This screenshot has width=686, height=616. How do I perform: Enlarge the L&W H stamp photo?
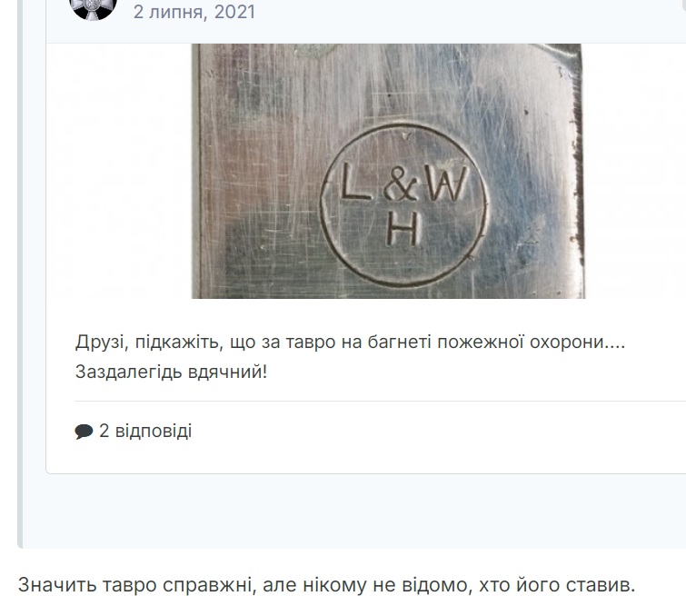click(389, 171)
